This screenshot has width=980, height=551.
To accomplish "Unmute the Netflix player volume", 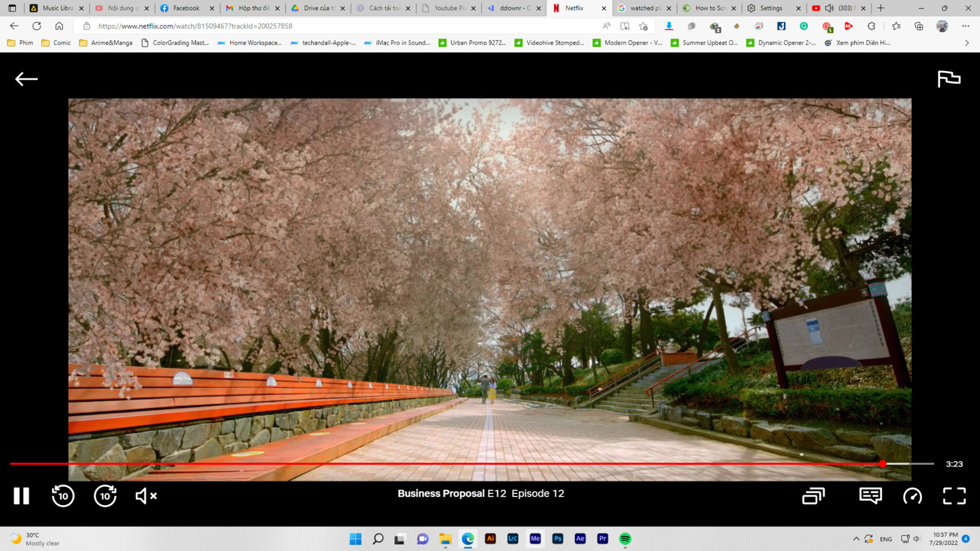I will pos(146,496).
